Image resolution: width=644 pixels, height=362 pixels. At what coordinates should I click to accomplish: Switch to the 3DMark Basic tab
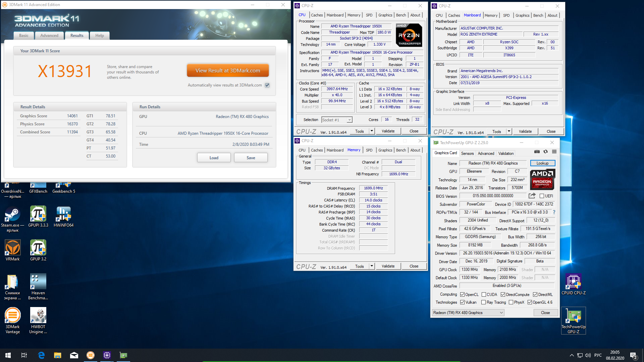(x=24, y=36)
